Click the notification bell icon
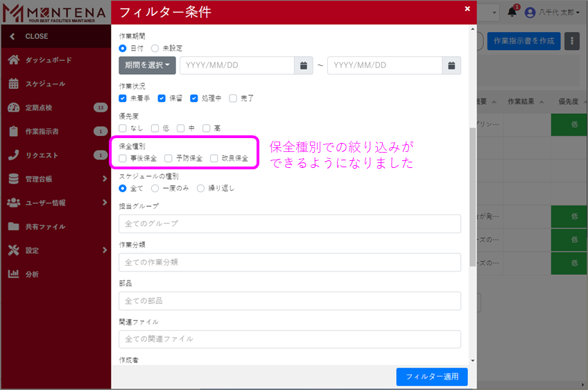The height and width of the screenshot is (390, 588). tap(512, 12)
